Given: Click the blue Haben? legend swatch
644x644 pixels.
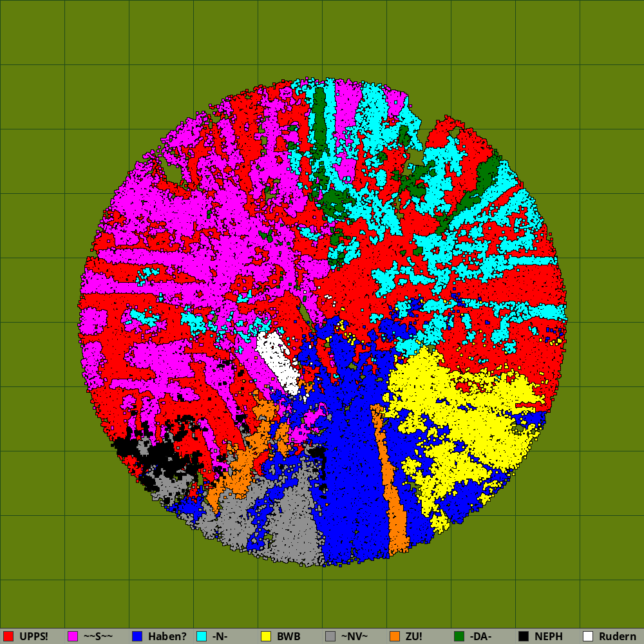Looking at the screenshot, I should point(137,636).
